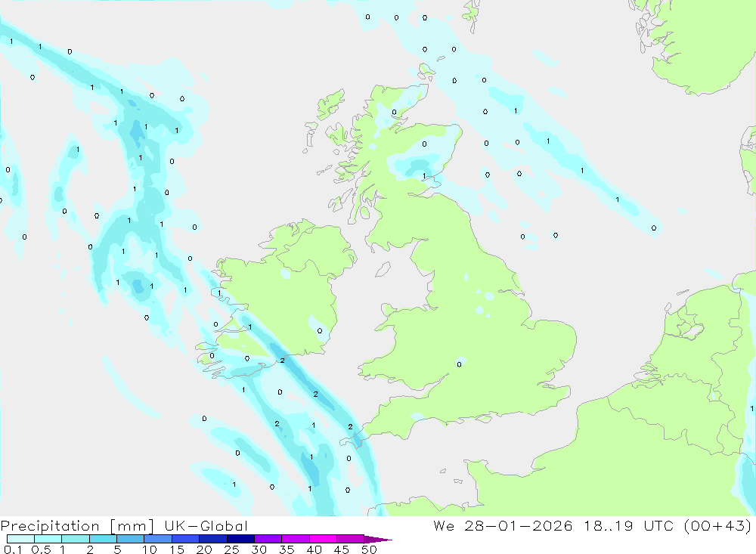This screenshot has width=756, height=554.
Task: Click the '0' value over southern England
Action: point(459,364)
